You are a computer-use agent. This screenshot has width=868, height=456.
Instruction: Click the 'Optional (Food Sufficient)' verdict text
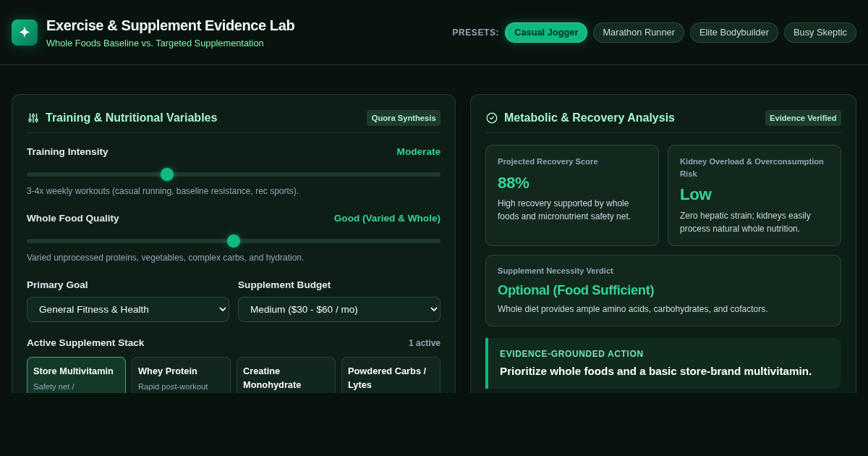pyautogui.click(x=576, y=290)
